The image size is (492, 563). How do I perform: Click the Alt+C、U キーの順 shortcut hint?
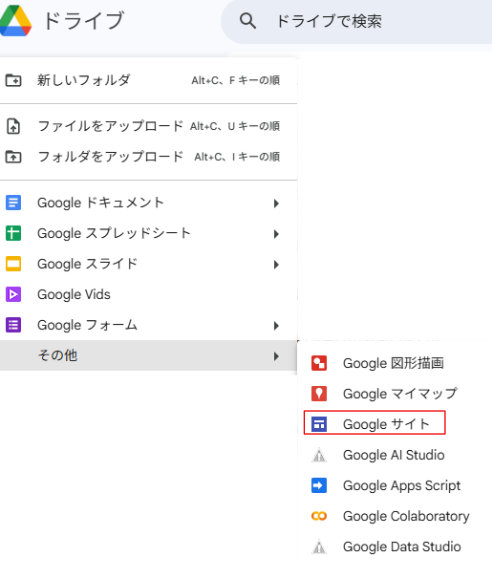235,126
